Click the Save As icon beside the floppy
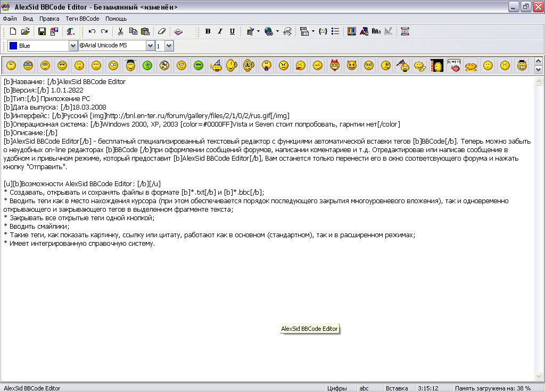Screen dimensions: 545x392 [54, 31]
